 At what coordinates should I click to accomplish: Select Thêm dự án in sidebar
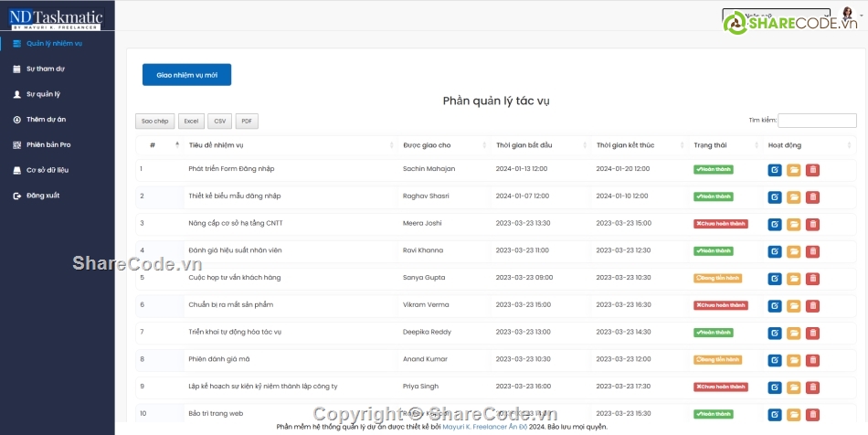click(x=46, y=120)
